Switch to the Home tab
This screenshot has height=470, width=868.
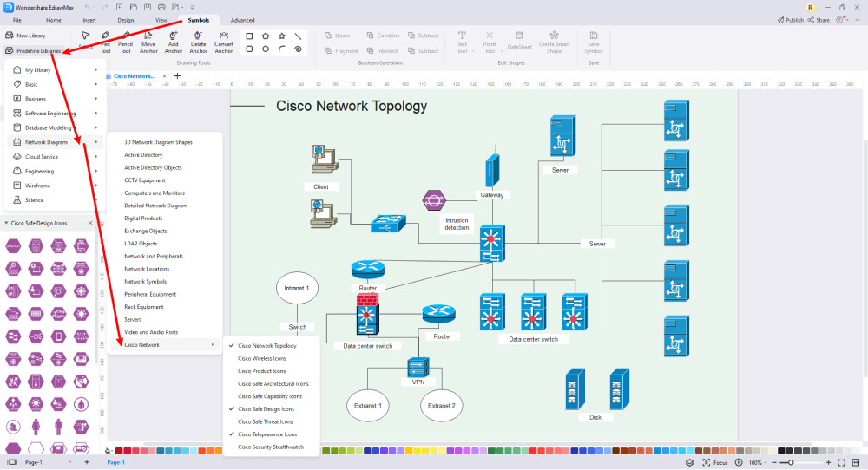(x=54, y=21)
